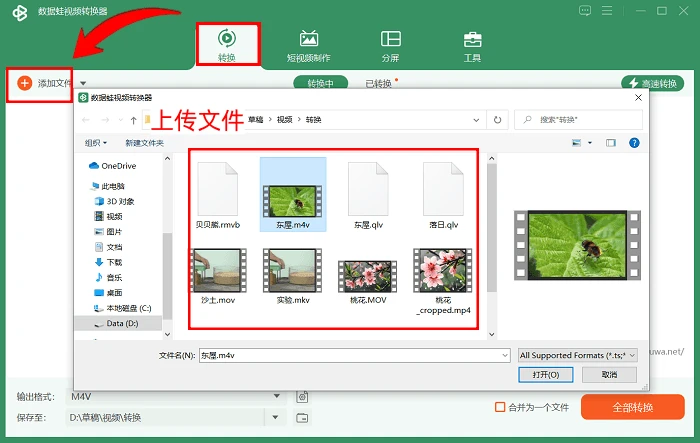Click the refresh icon beside address bar
The image size is (700, 443).
point(497,120)
